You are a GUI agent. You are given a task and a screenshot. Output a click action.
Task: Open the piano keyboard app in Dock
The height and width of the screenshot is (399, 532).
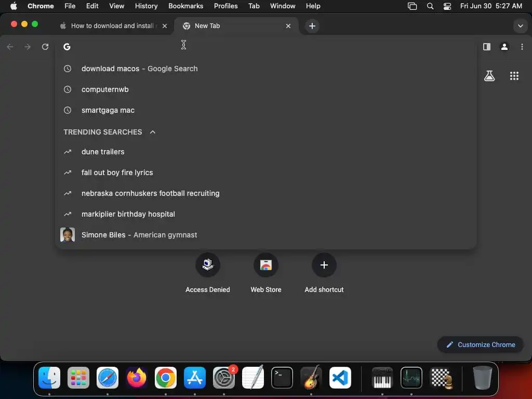(x=382, y=378)
